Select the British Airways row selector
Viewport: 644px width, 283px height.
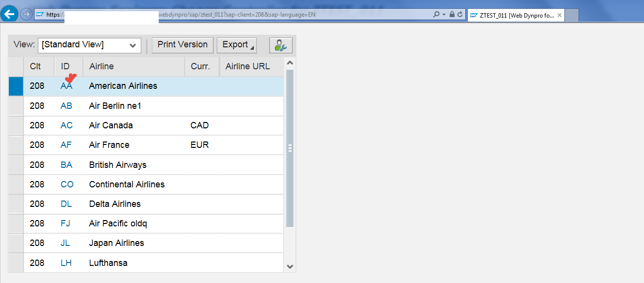click(x=16, y=165)
